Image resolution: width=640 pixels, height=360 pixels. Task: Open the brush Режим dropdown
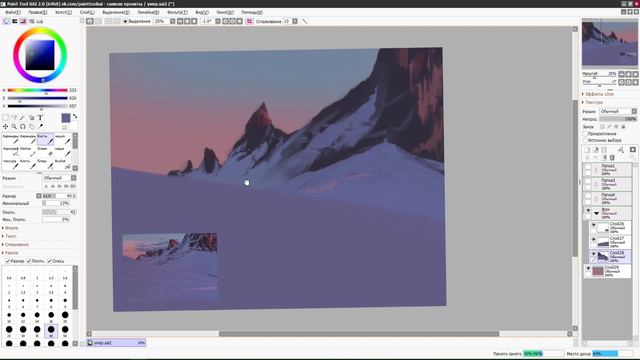click(x=59, y=178)
